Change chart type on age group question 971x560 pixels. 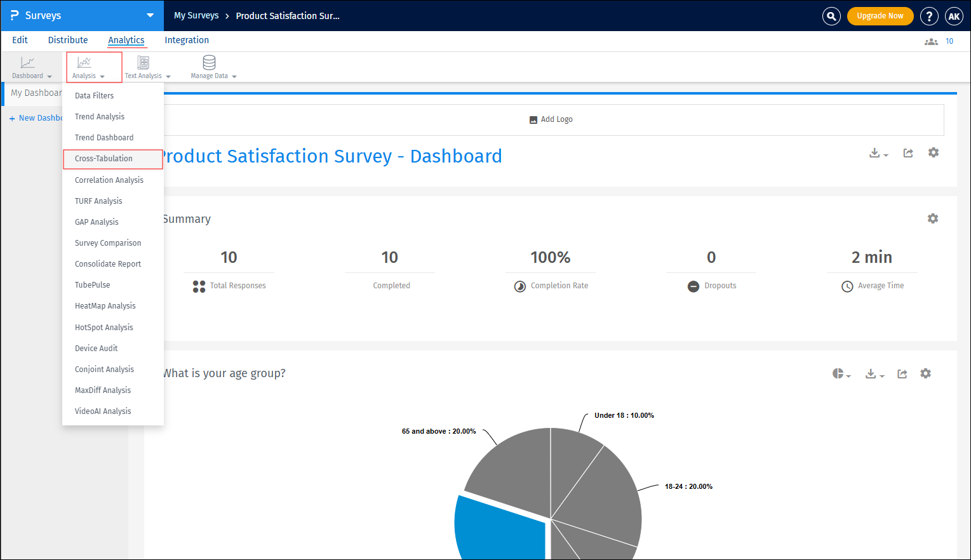[x=840, y=374]
